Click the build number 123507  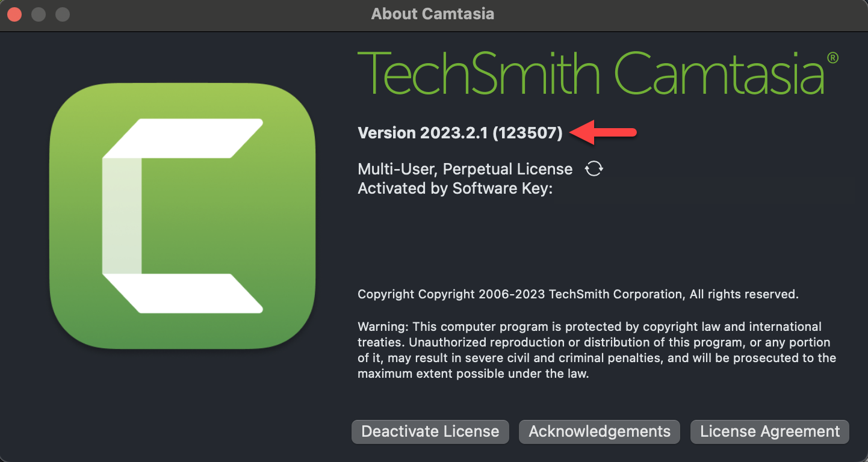tap(527, 133)
